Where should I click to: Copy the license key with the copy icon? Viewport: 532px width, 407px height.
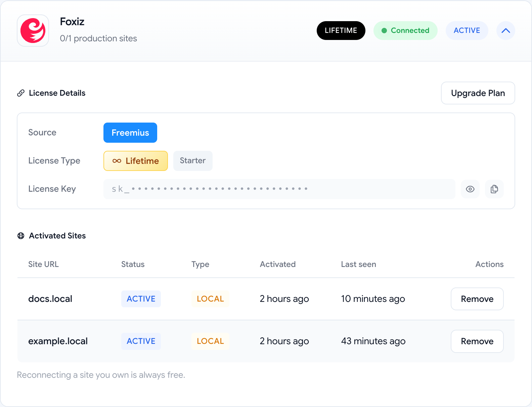494,189
